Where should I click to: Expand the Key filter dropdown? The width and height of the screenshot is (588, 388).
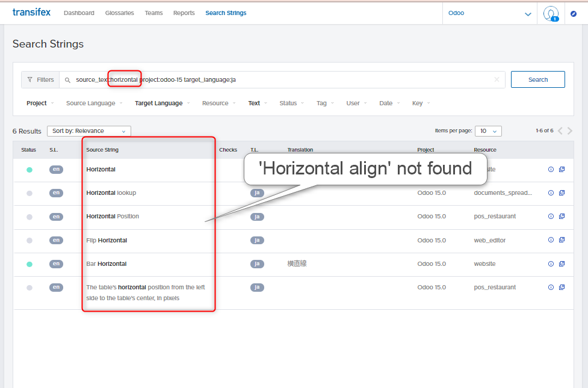[421, 103]
